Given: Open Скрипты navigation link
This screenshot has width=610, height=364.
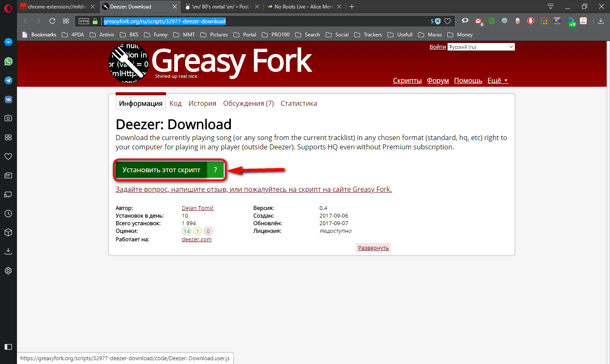Looking at the screenshot, I should [x=407, y=80].
